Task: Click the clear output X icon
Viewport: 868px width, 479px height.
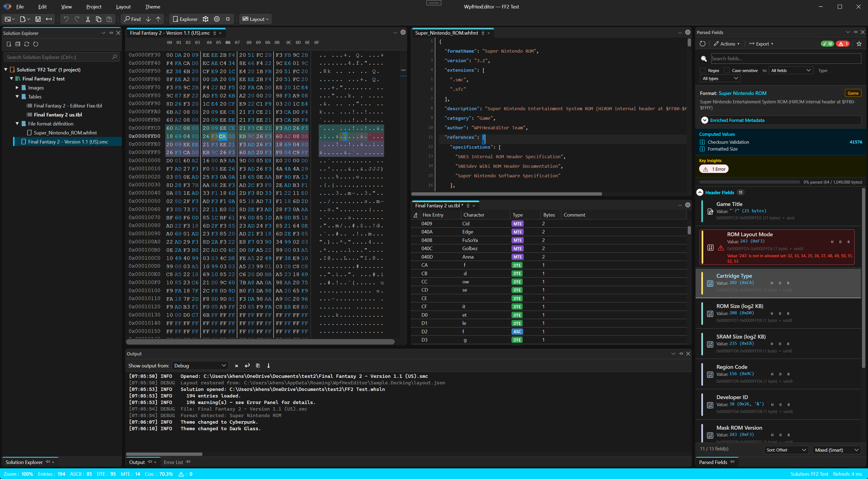Action: point(237,366)
